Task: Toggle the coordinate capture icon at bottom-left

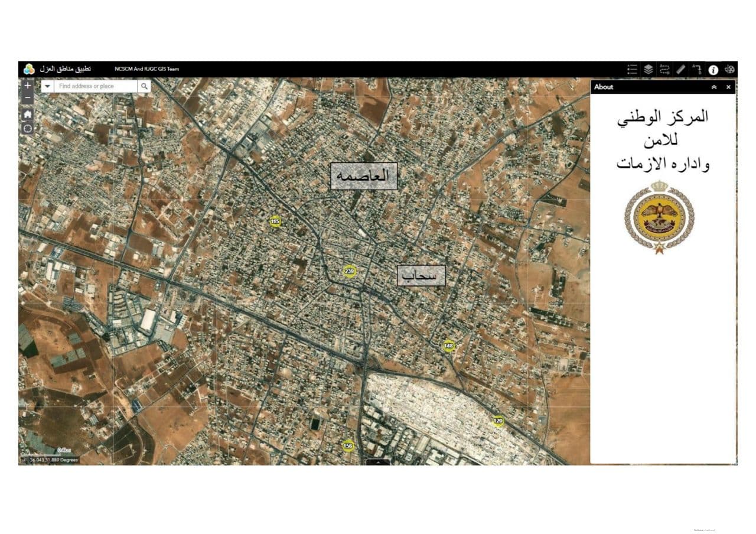Action: 24,460
